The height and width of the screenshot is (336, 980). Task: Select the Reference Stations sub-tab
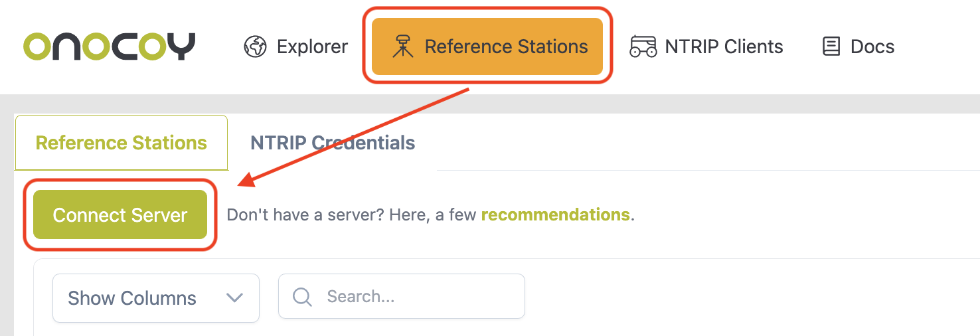122,143
